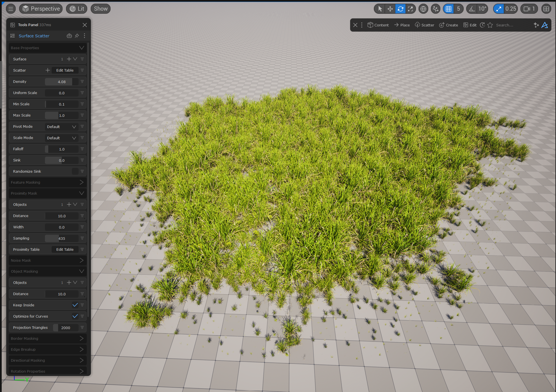Viewport: 556px width, 392px height.
Task: Add a new Surface entry
Action: (69, 59)
